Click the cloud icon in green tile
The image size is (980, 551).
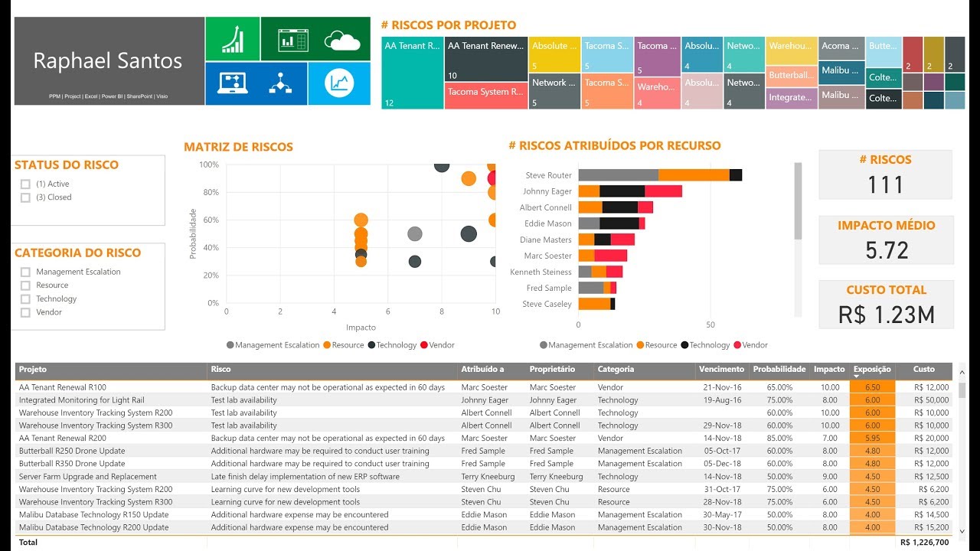341,40
